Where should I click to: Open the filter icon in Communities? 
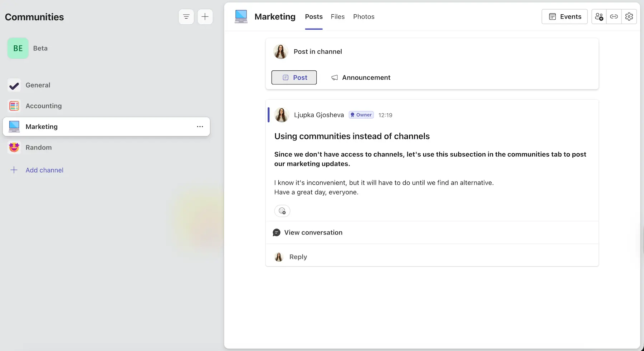(186, 16)
